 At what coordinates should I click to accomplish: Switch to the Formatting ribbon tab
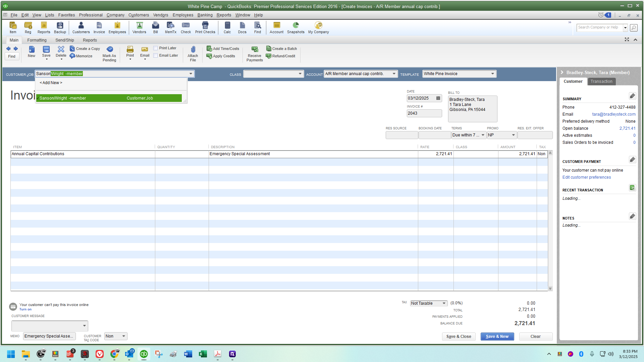[x=37, y=40]
